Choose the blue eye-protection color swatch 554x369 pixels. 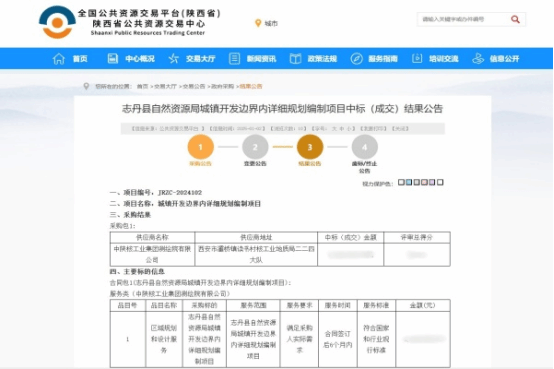pyautogui.click(x=409, y=182)
